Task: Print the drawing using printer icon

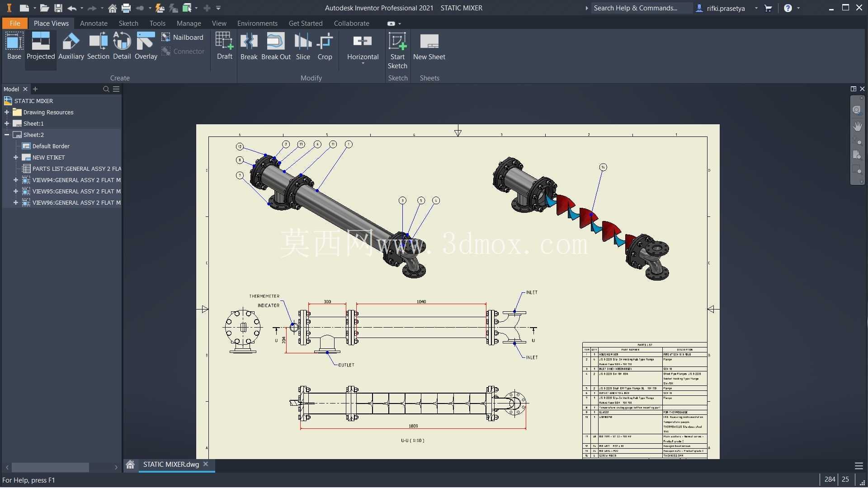Action: click(x=126, y=8)
